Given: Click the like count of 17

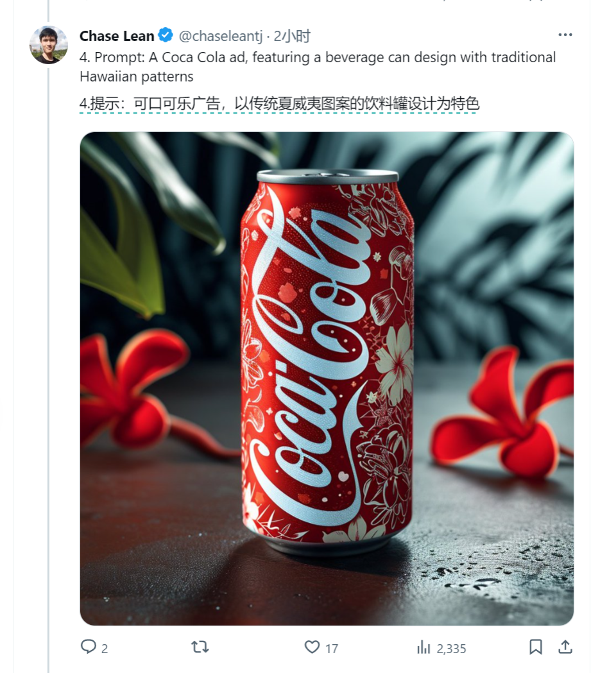Looking at the screenshot, I should [332, 648].
